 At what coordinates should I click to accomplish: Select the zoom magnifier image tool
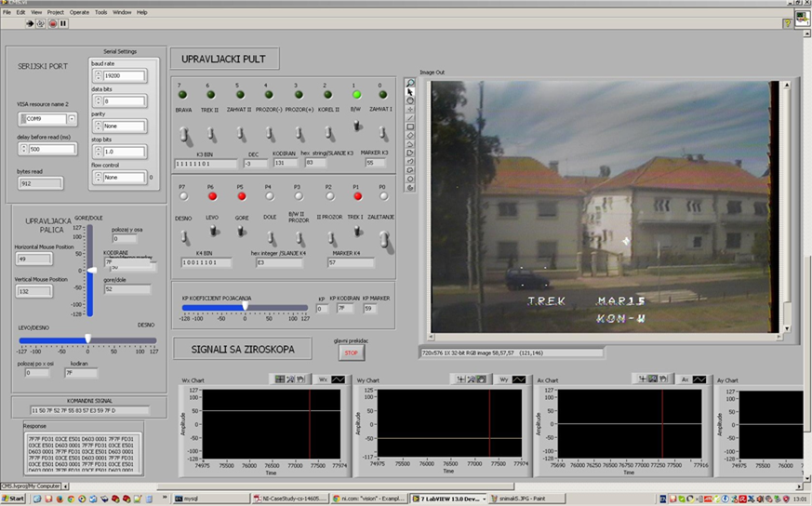pyautogui.click(x=410, y=83)
